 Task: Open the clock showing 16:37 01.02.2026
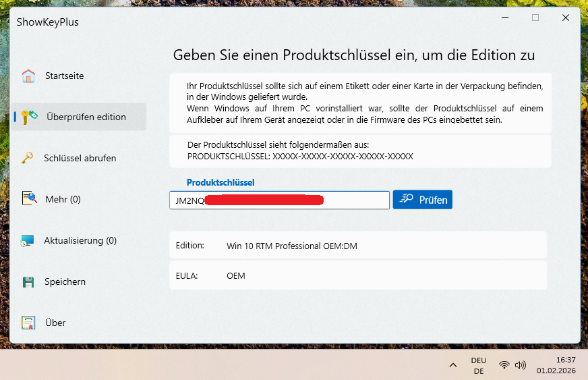[x=556, y=365]
